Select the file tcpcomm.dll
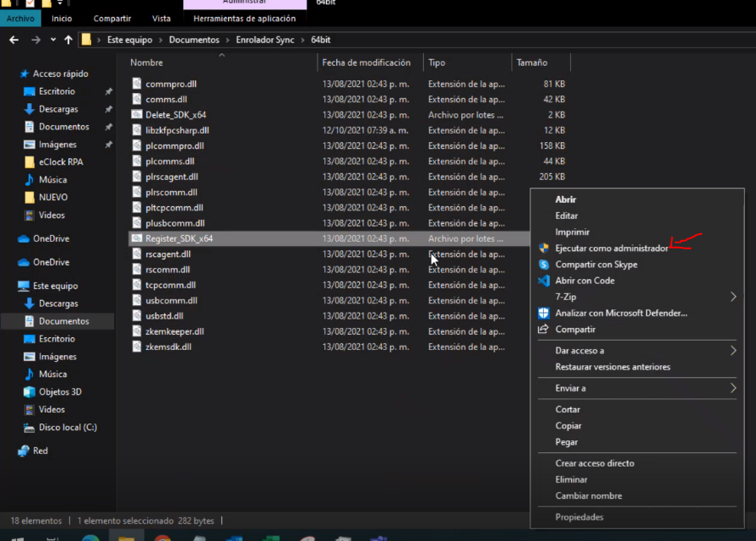The height and width of the screenshot is (541, 756). click(x=171, y=285)
